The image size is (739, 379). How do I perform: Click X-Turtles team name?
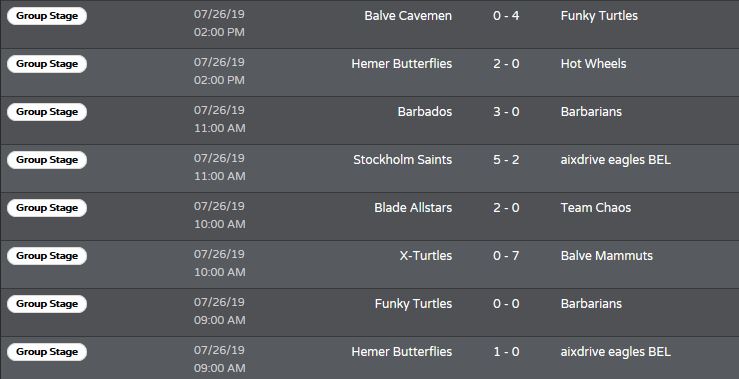pyautogui.click(x=426, y=256)
